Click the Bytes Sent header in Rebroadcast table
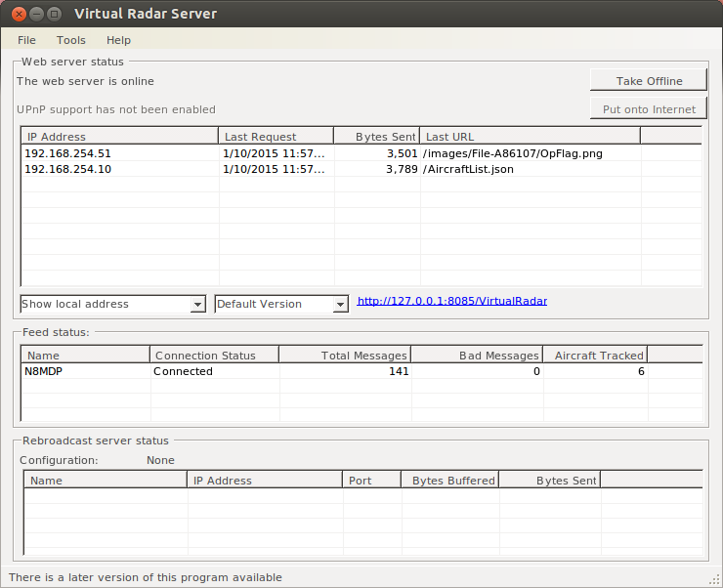 point(550,481)
